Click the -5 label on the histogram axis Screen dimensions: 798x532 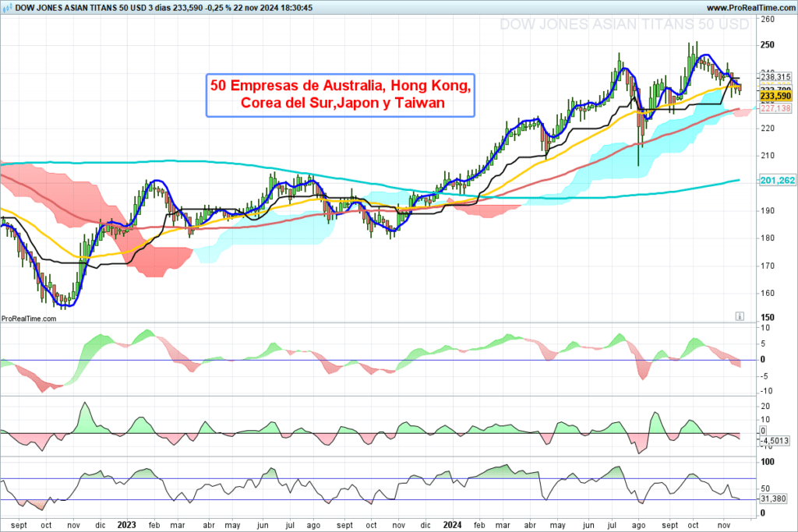click(x=765, y=376)
